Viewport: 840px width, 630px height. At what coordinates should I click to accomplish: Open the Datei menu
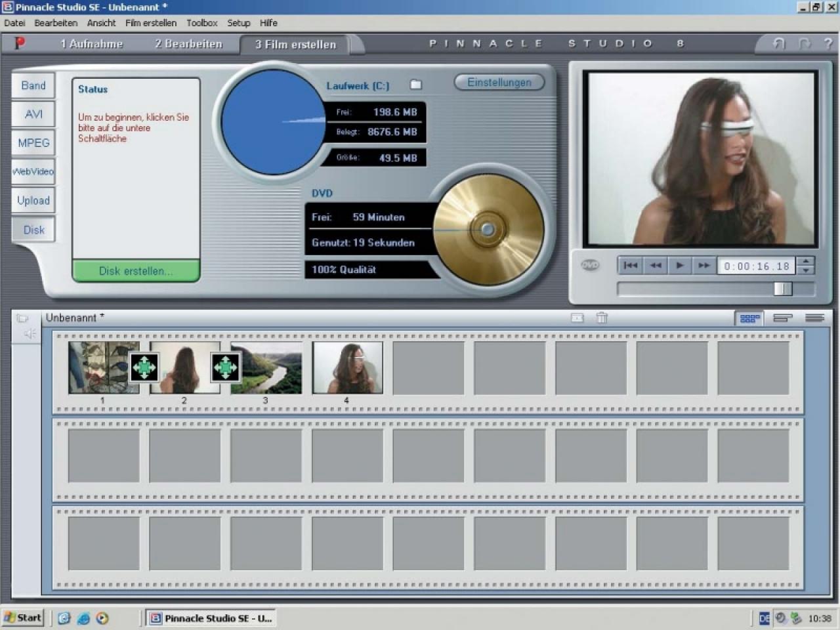coord(14,23)
